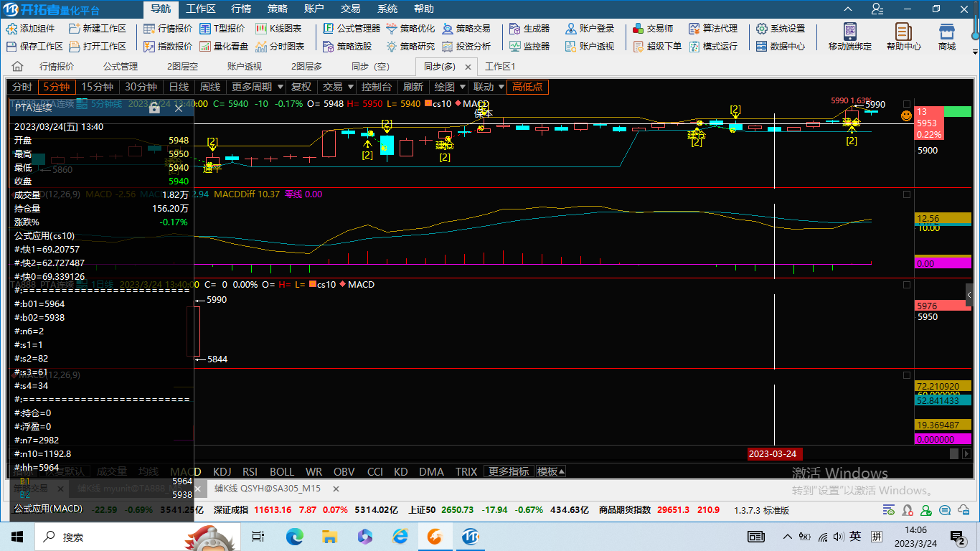Open T型报价 quote view
Screen dimensions: 980x551
[222, 29]
